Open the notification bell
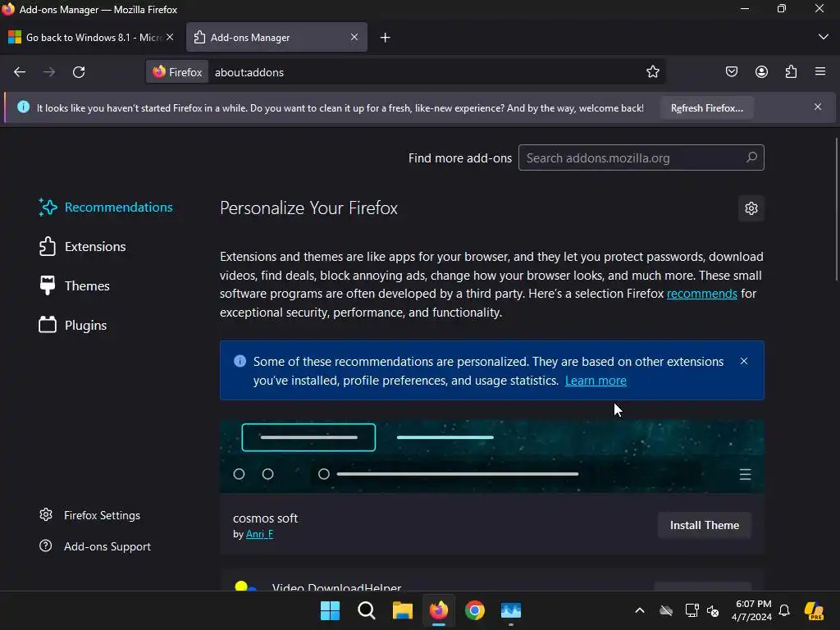 [784, 610]
